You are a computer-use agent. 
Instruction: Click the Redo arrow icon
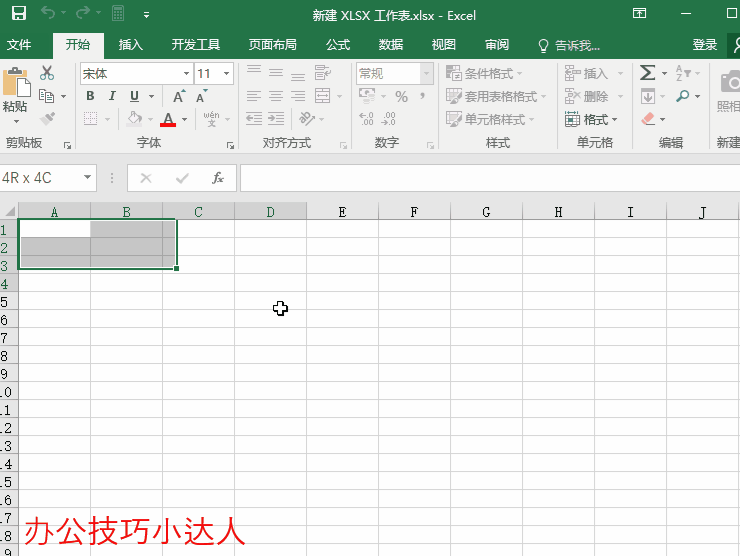[x=83, y=13]
